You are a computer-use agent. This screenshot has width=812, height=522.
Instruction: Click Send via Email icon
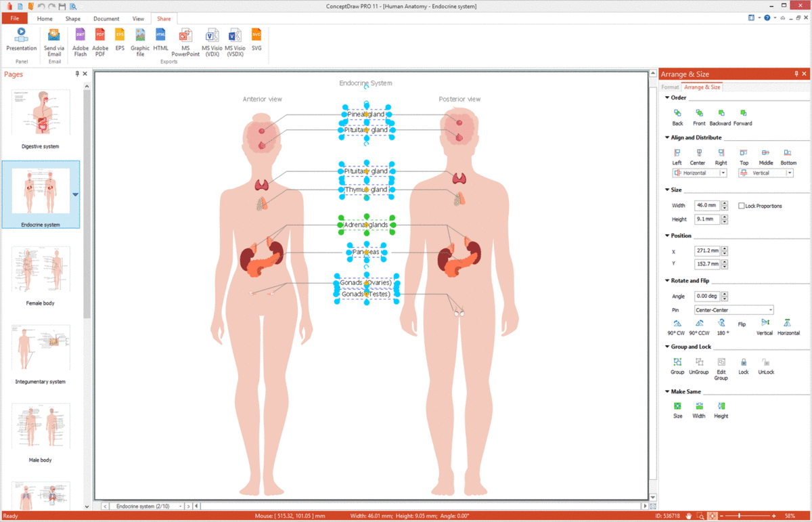[x=54, y=41]
